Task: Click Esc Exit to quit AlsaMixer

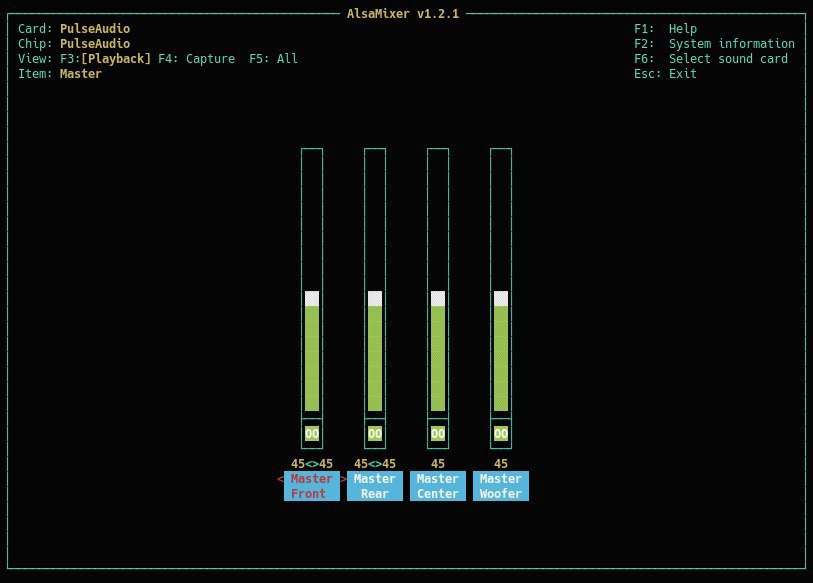Action: point(665,74)
